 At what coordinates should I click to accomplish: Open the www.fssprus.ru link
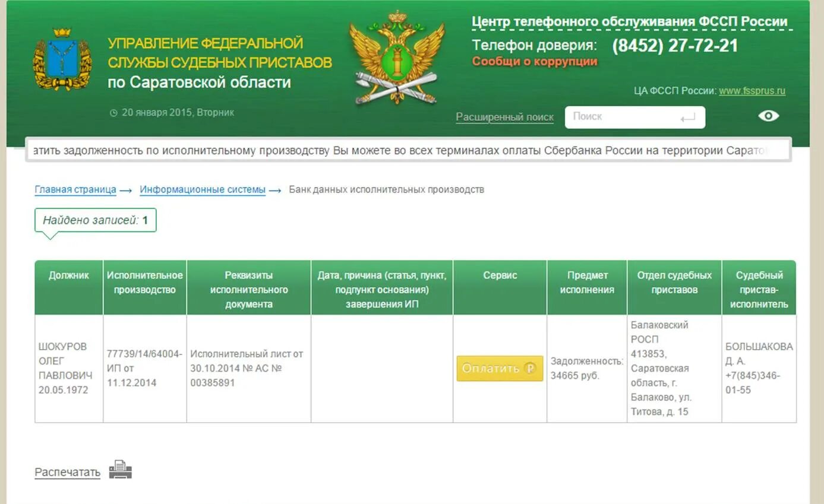tap(752, 91)
